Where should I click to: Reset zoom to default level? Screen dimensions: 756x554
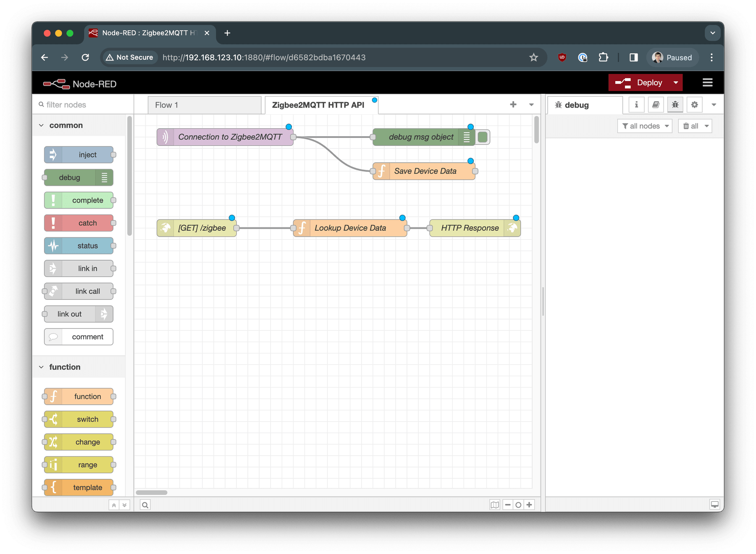click(x=518, y=504)
